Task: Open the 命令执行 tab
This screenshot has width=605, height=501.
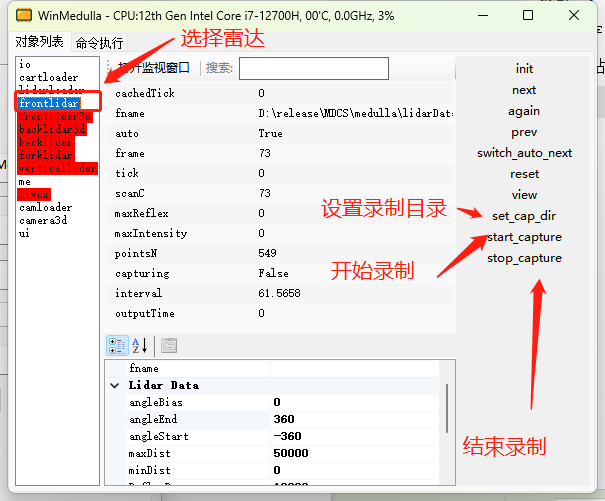Action: click(x=100, y=43)
